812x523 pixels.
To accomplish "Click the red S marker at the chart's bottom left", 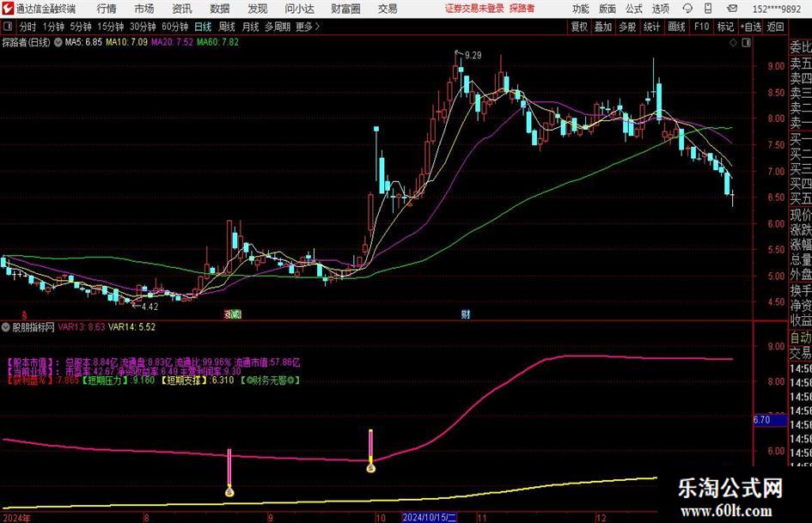I will pos(24,315).
